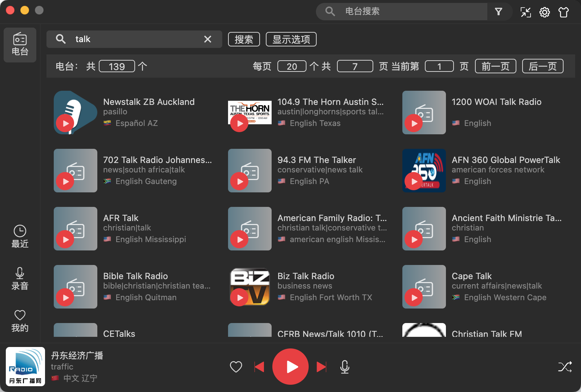This screenshot has height=392, width=581.
Task: Play AFR Talk station
Action: [65, 240]
